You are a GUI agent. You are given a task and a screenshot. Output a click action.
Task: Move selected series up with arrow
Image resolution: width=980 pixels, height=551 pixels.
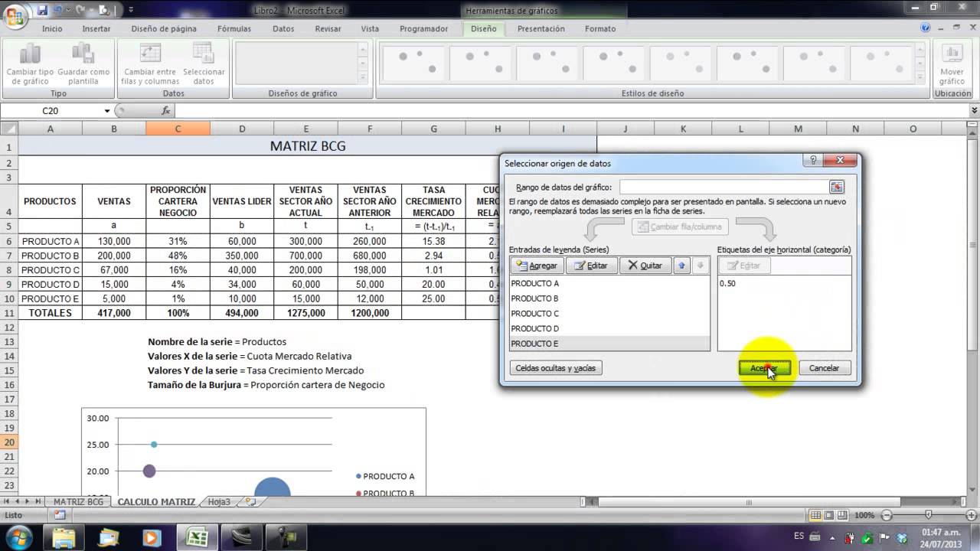tap(681, 266)
